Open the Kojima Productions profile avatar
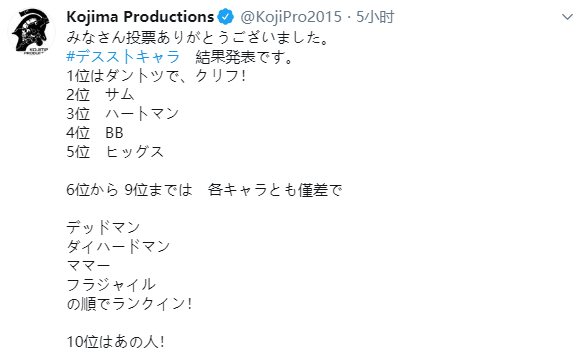 point(31,31)
